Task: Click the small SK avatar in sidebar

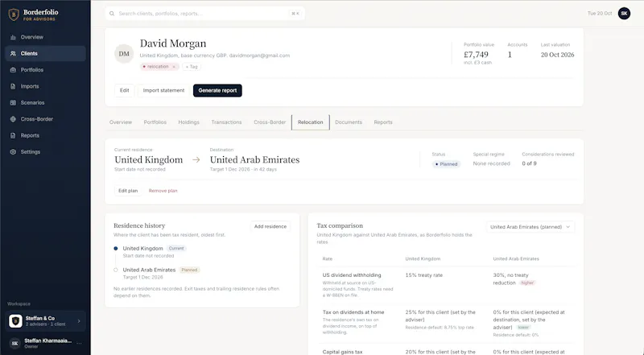Action: [x=14, y=343]
